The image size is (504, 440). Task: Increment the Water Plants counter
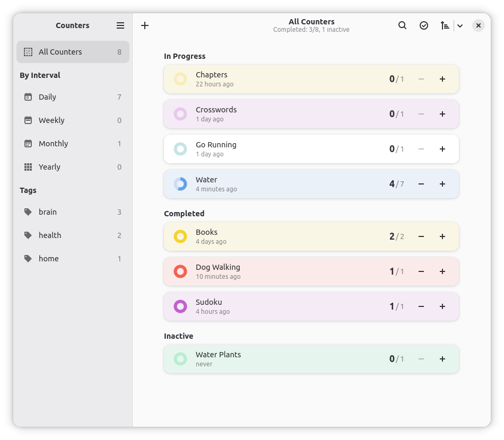pyautogui.click(x=442, y=359)
